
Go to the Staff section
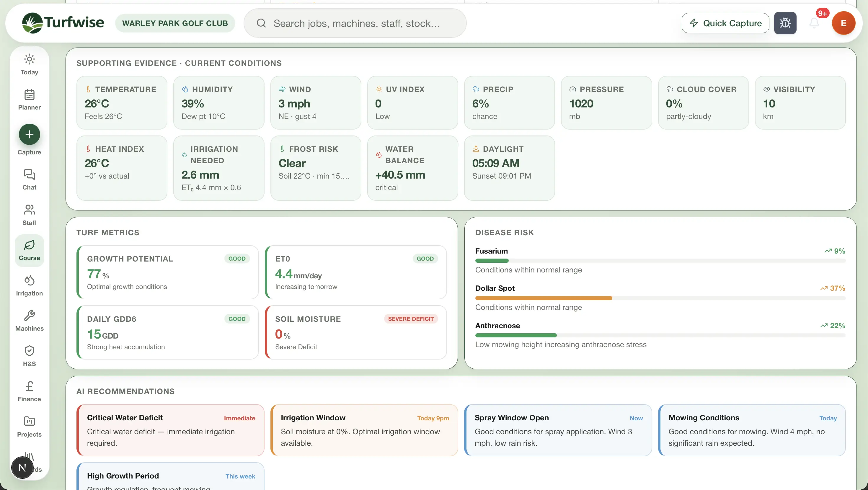(29, 215)
